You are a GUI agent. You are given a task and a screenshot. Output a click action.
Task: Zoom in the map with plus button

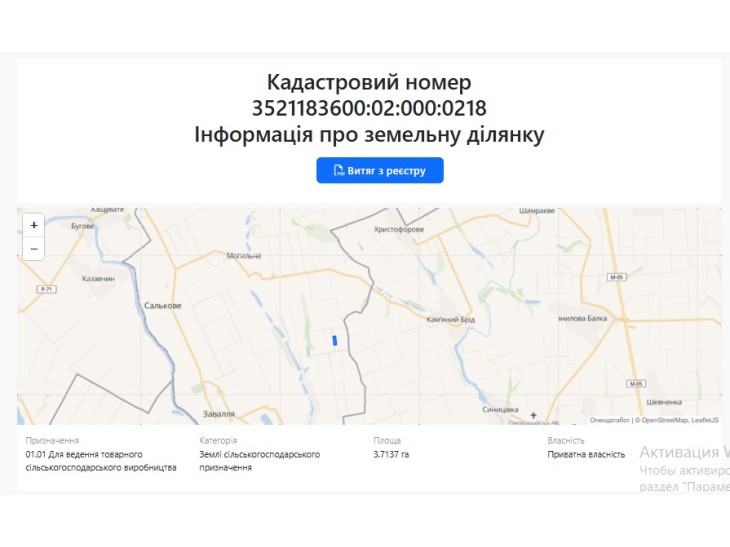(x=34, y=225)
